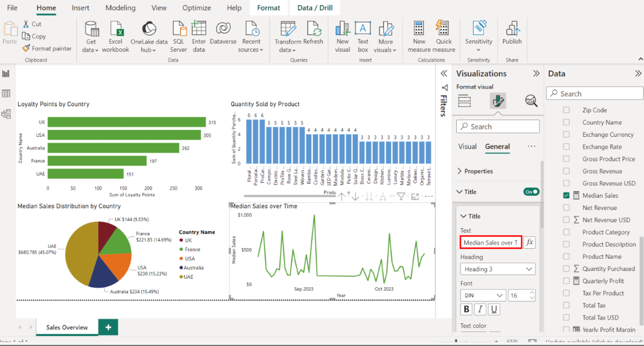The height and width of the screenshot is (346, 644).
Task: Add a new page with plus button
Action: click(x=108, y=327)
